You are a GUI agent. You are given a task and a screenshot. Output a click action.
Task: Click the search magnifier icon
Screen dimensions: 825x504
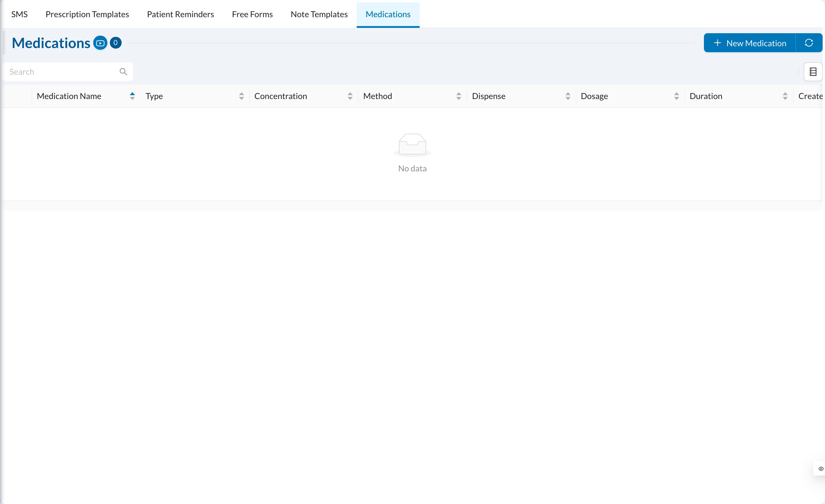pyautogui.click(x=123, y=71)
